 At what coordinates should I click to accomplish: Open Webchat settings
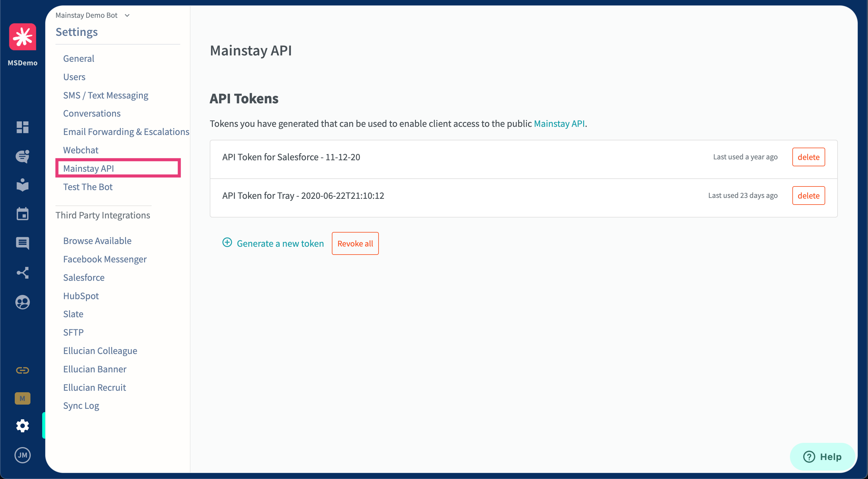80,150
